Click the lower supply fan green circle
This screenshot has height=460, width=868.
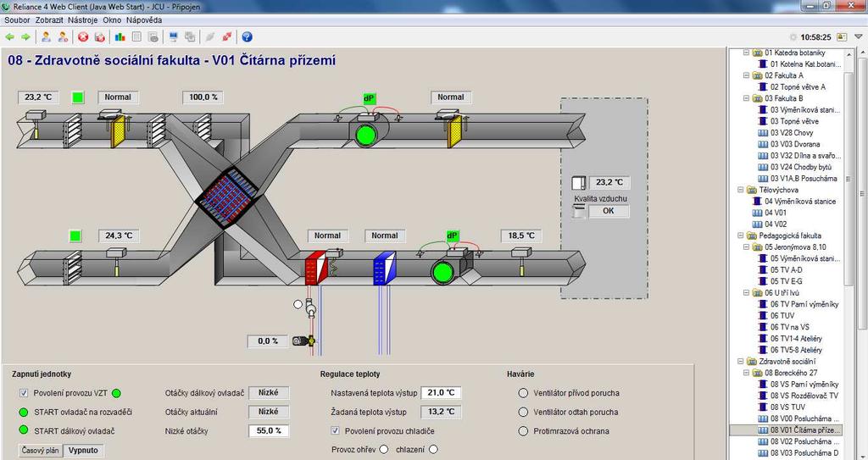441,272
